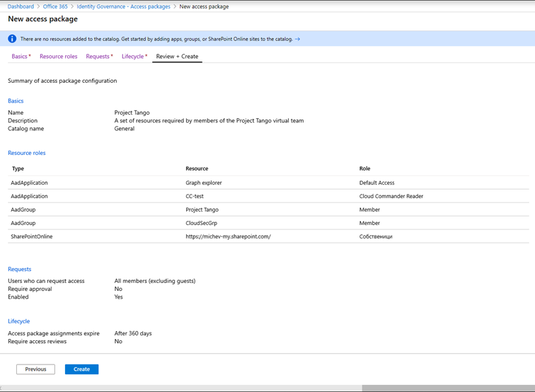This screenshot has height=392, width=535.
Task: Click Summary of access package configuration text
Action: point(62,81)
